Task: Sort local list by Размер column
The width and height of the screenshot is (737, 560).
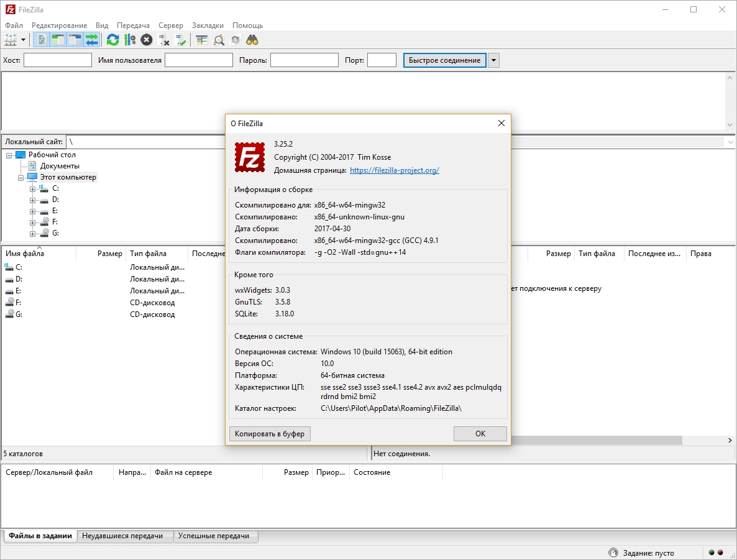Action: 101,254
